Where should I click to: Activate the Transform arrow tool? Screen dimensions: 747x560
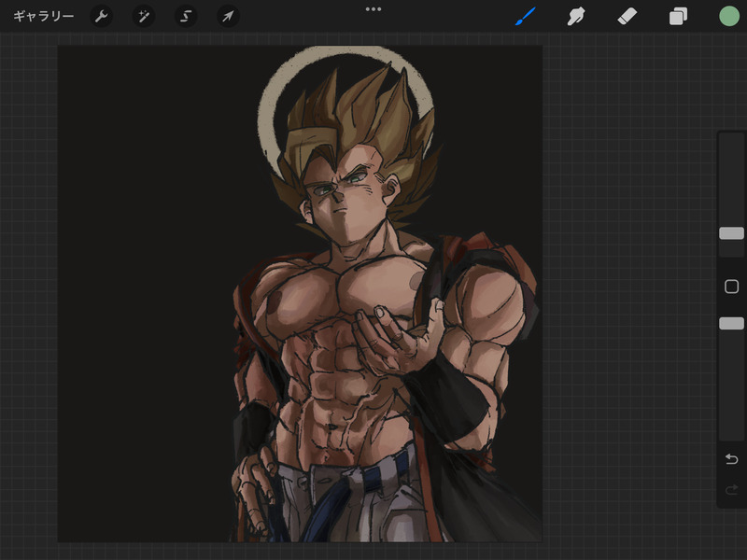[x=228, y=16]
